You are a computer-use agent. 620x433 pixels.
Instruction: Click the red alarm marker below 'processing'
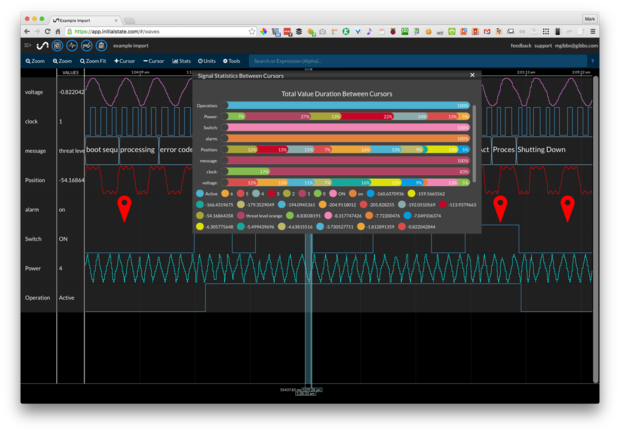(x=125, y=208)
